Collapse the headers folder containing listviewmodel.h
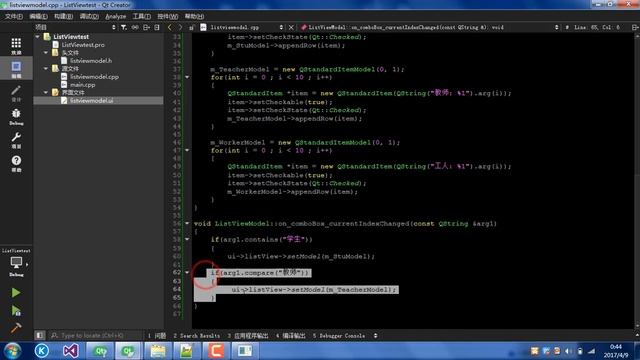Viewport: 640px width, 360px height. point(46,53)
